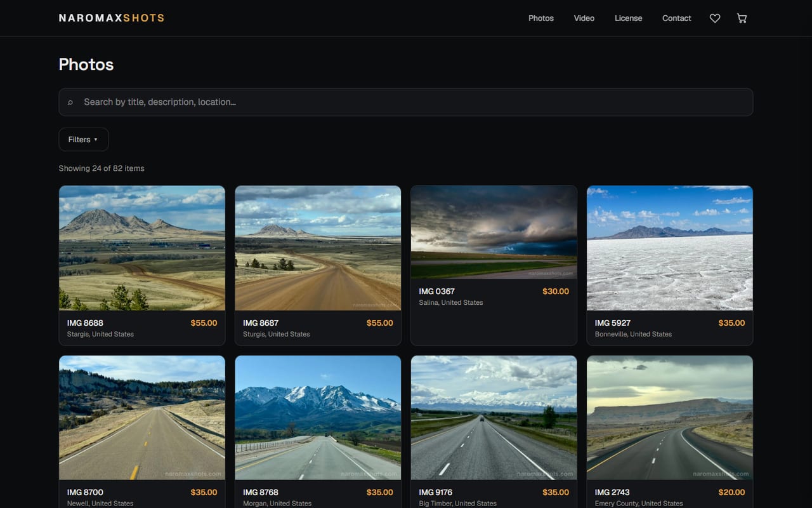Open the IMG 8768 mountain photo thumbnail

tap(318, 417)
